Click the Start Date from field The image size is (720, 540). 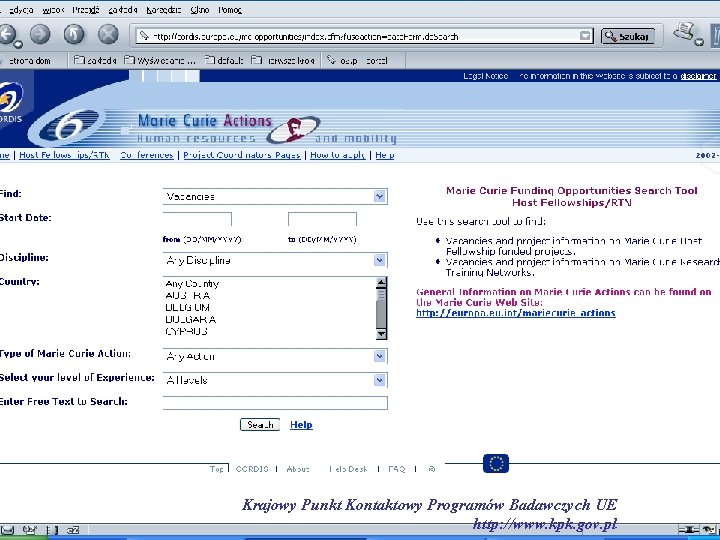click(x=197, y=219)
